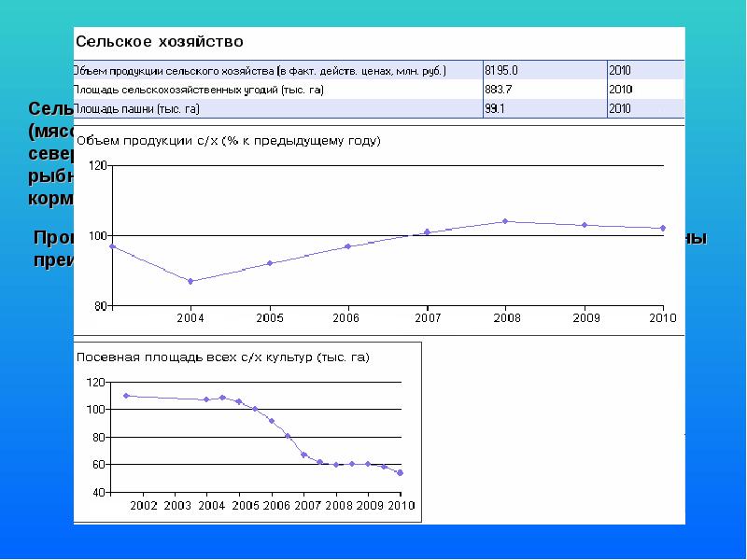Click the 2008 peak data point in production chart

coord(505,221)
